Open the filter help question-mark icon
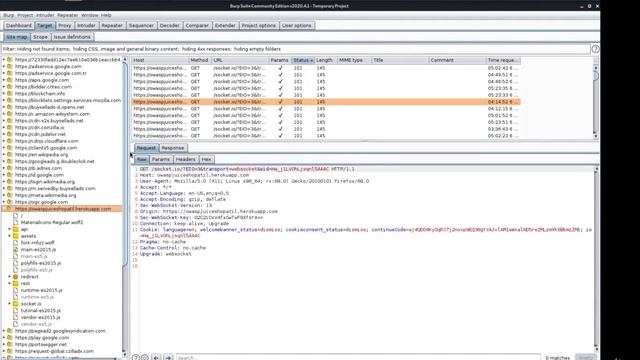 pos(596,49)
